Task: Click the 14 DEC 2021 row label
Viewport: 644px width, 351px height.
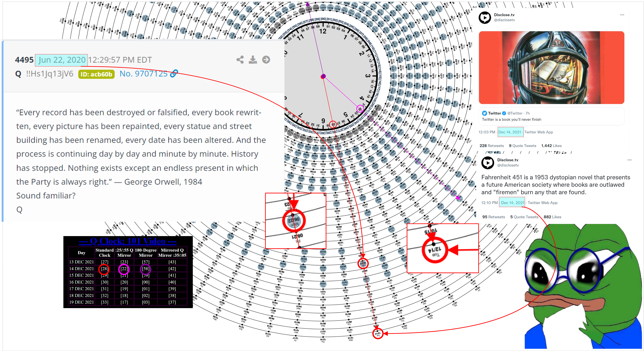Action: tap(81, 268)
